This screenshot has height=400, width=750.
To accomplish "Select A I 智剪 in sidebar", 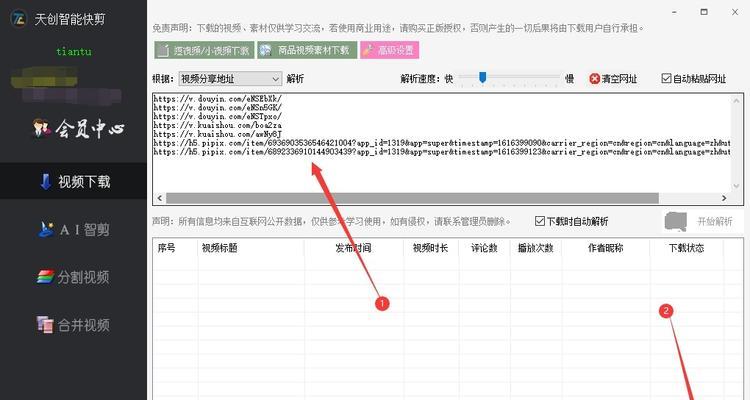I will pos(74,230).
